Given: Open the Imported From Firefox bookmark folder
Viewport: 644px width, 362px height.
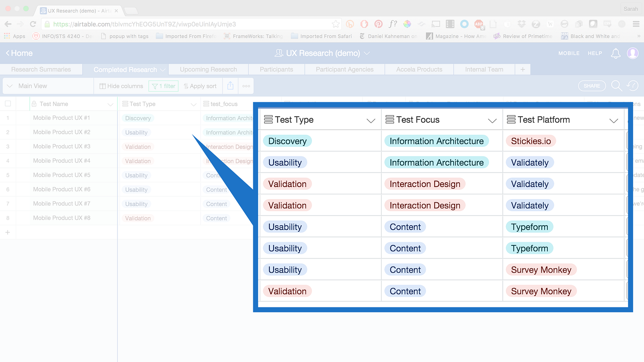Looking at the screenshot, I should (186, 36).
